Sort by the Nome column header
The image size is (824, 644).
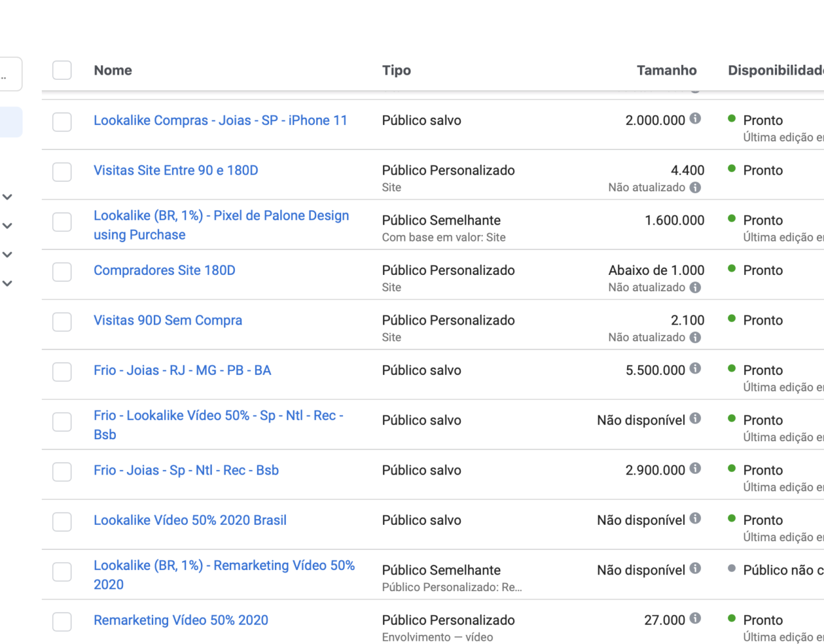(x=113, y=70)
